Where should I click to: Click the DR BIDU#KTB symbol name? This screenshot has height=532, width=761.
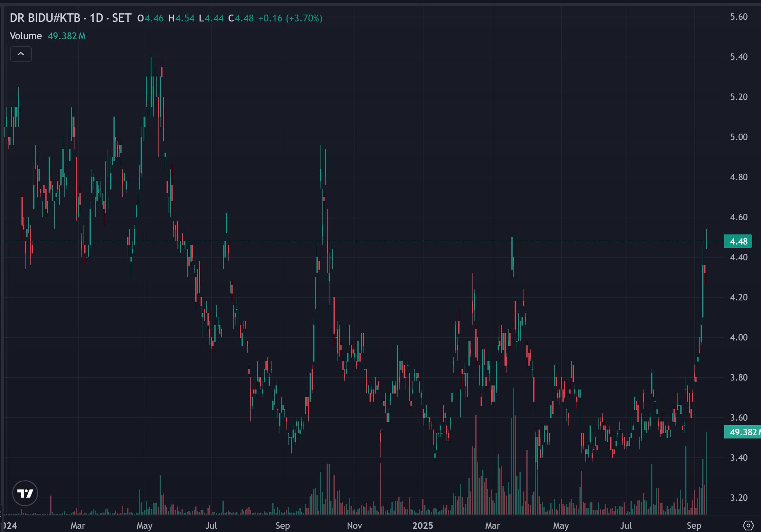(45, 18)
